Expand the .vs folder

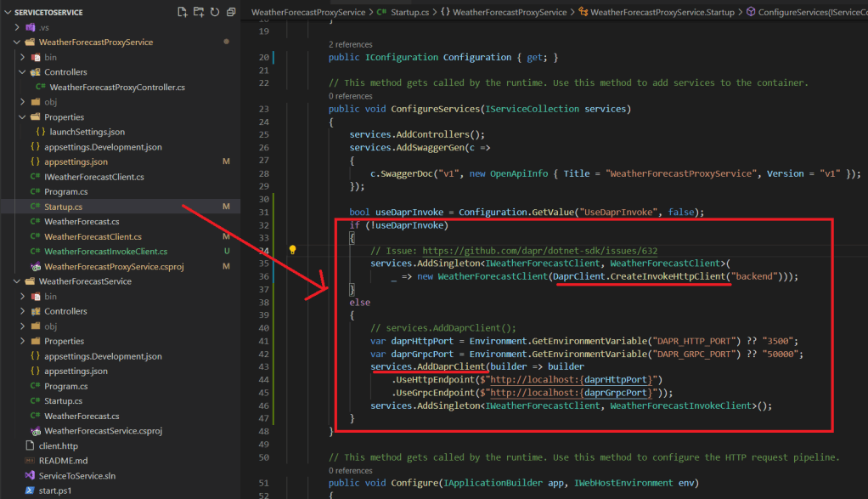coord(43,27)
